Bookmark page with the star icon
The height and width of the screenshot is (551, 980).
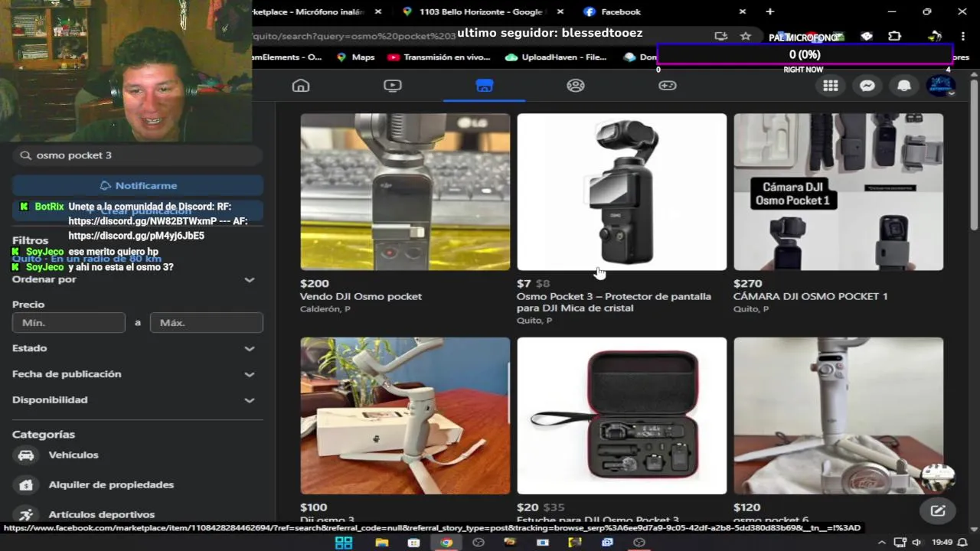click(746, 36)
